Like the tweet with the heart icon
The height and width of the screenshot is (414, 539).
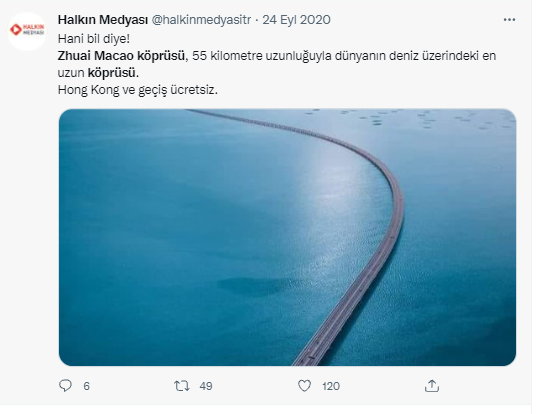[304, 386]
